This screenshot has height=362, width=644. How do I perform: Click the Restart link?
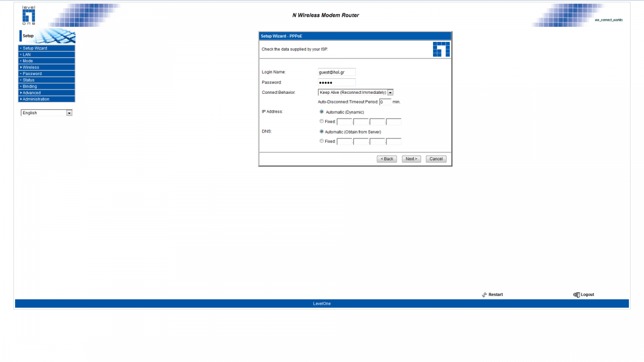pyautogui.click(x=496, y=294)
